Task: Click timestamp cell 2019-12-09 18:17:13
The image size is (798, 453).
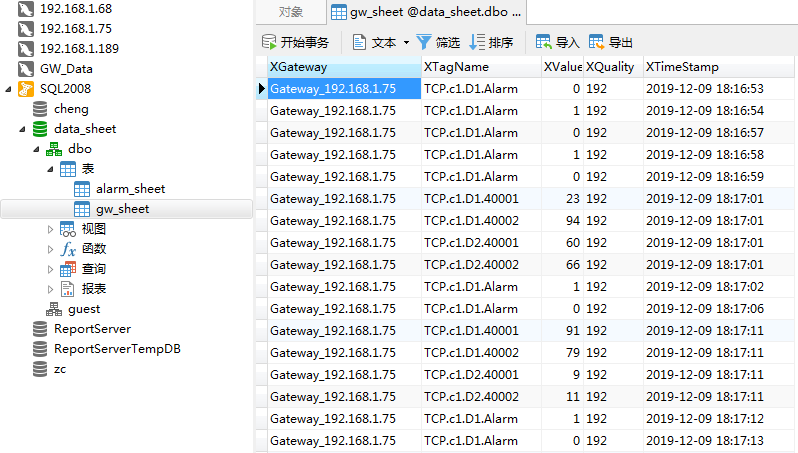Action: pos(719,441)
